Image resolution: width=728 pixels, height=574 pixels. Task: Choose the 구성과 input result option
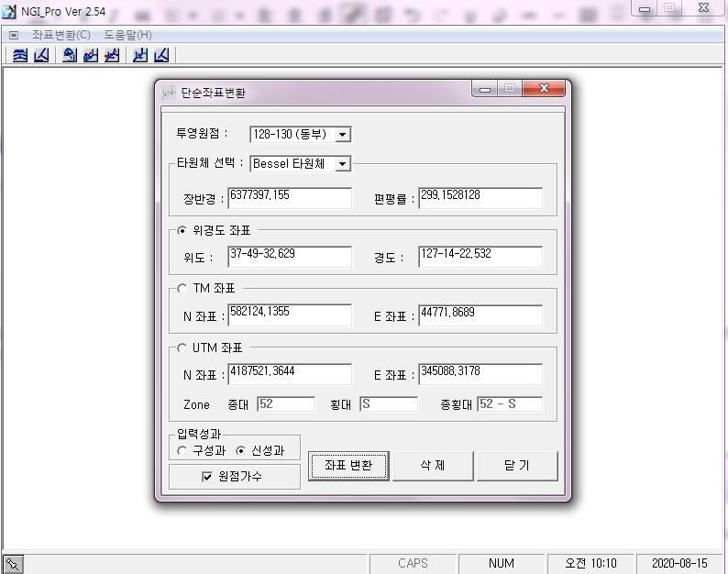(x=182, y=450)
